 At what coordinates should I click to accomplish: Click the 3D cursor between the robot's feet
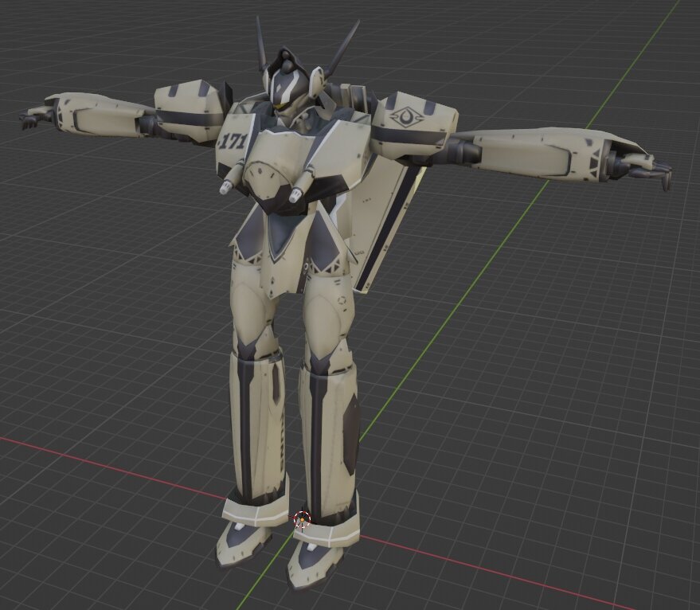coord(303,520)
